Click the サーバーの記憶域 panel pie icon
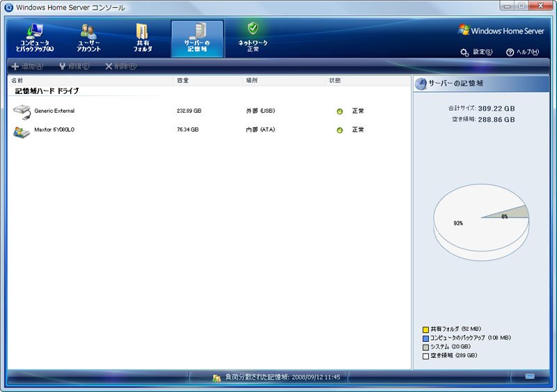The width and height of the screenshot is (557, 392). pyautogui.click(x=421, y=84)
